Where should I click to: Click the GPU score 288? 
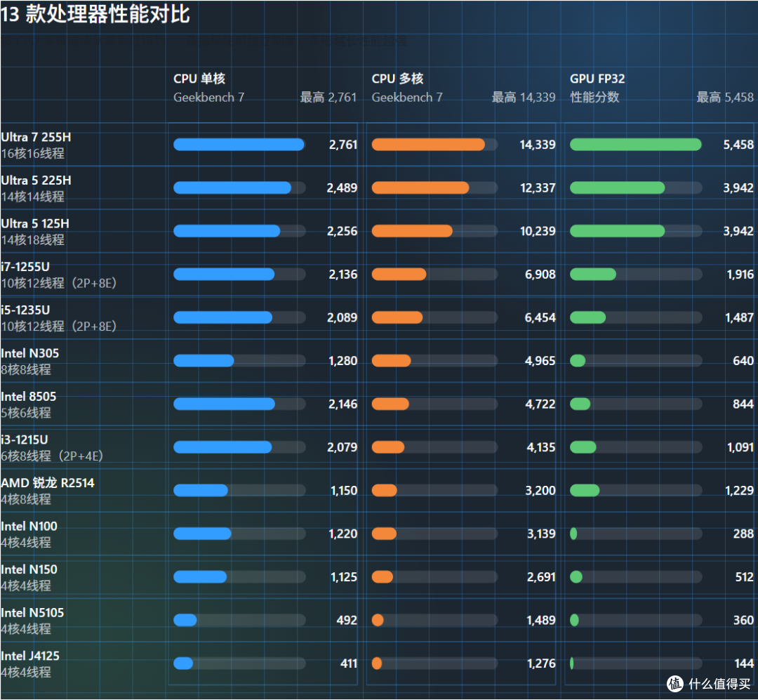(x=743, y=534)
